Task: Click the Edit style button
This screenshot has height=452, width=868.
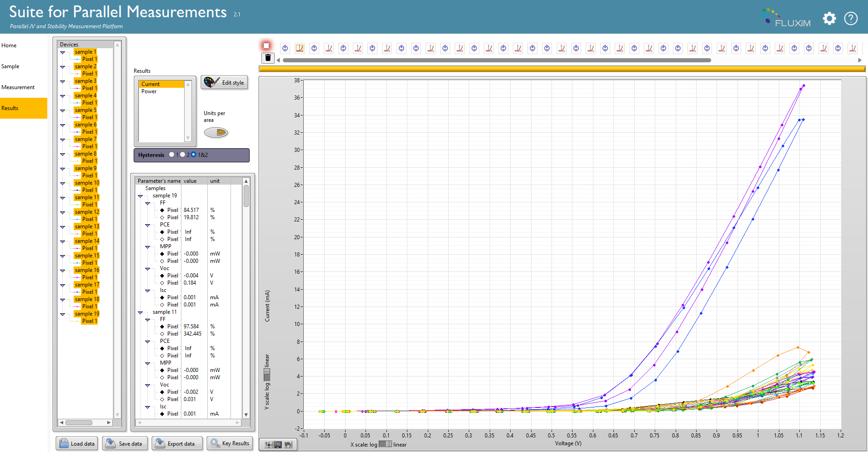Action: click(x=225, y=83)
